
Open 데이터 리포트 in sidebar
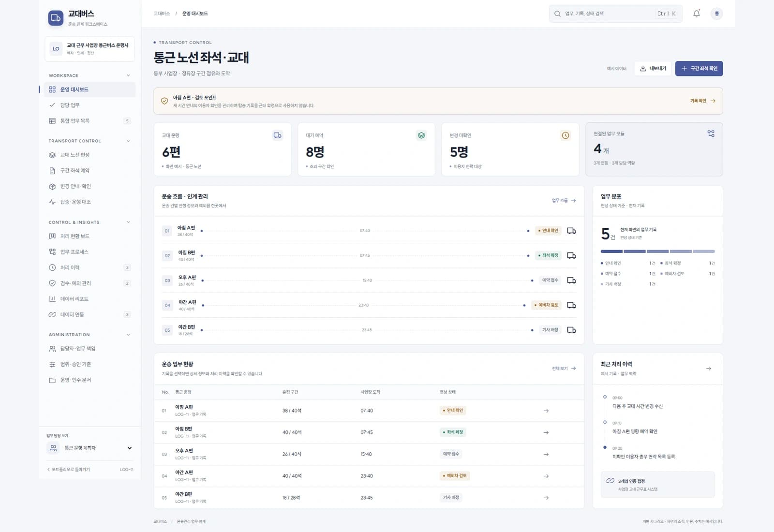(x=89, y=299)
